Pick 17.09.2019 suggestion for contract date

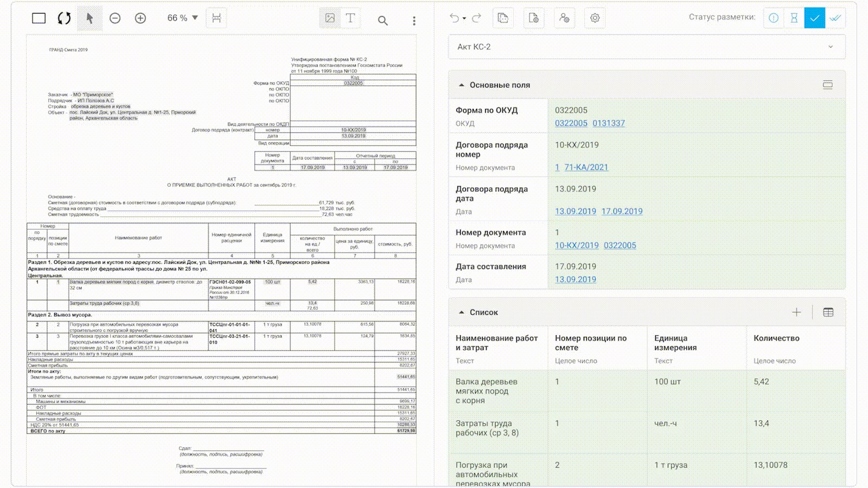click(x=622, y=211)
